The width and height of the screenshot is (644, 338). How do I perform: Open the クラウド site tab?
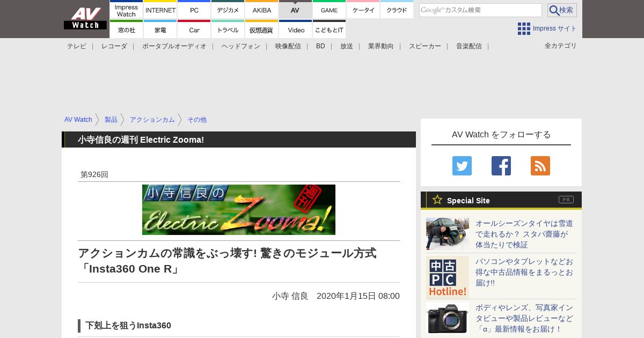coord(397,10)
